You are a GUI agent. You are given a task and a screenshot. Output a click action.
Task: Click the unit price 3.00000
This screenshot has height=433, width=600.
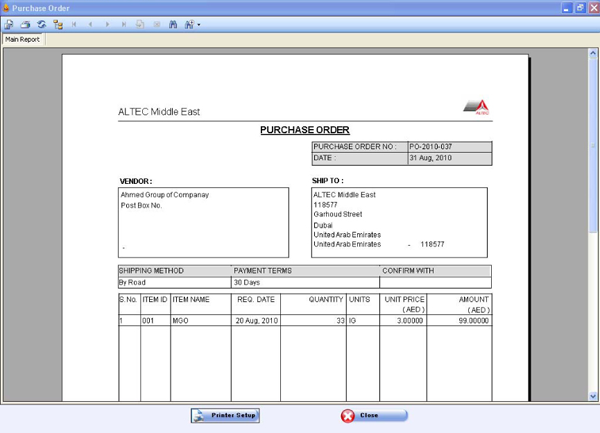[410, 321]
